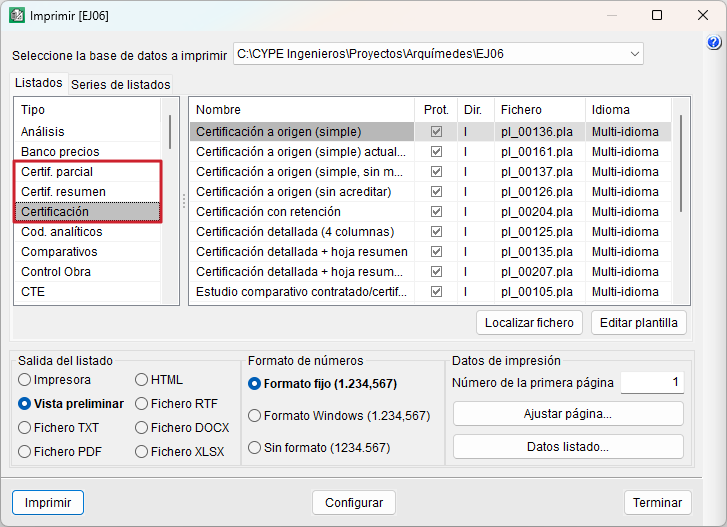
Task: Click Multi-idioma cell for pl_00125.pla
Action: tap(628, 231)
